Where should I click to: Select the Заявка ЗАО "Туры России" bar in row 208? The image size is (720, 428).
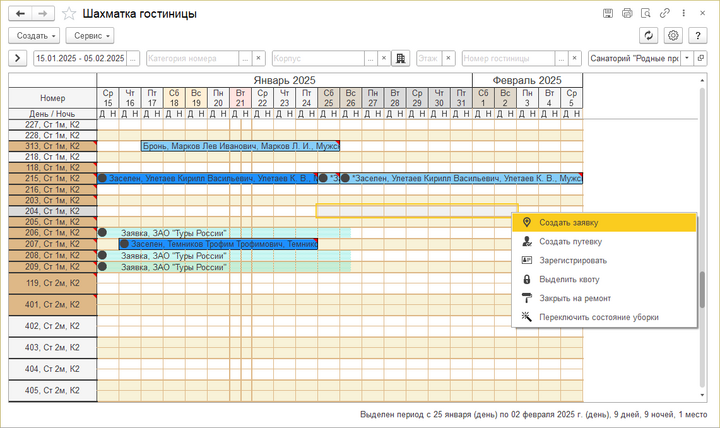[224, 255]
